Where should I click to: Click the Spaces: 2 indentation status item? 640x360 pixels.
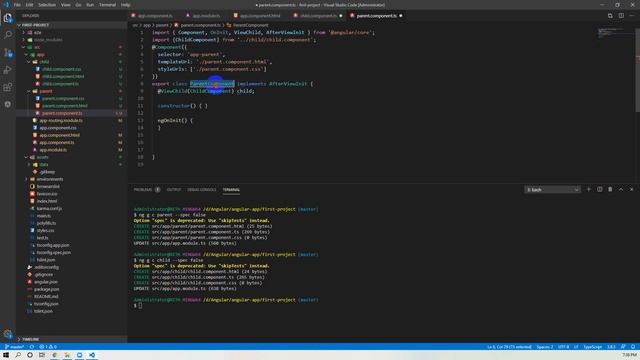coord(544,347)
